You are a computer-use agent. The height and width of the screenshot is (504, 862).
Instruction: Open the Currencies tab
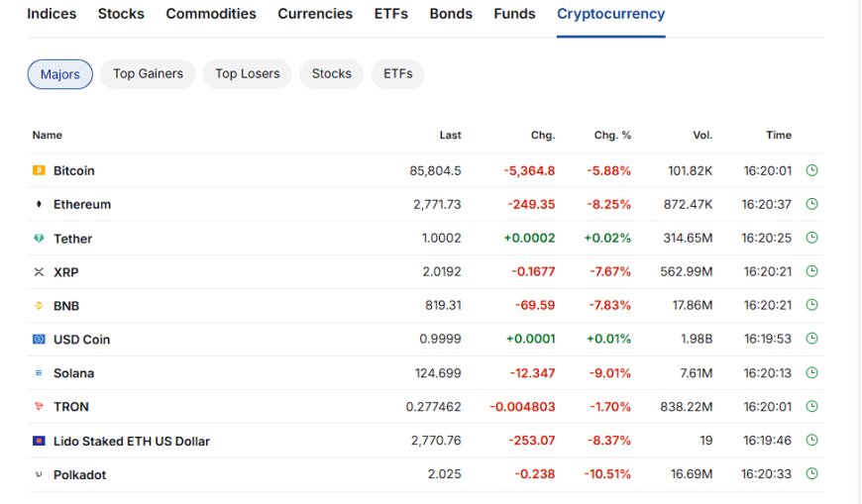tap(315, 14)
